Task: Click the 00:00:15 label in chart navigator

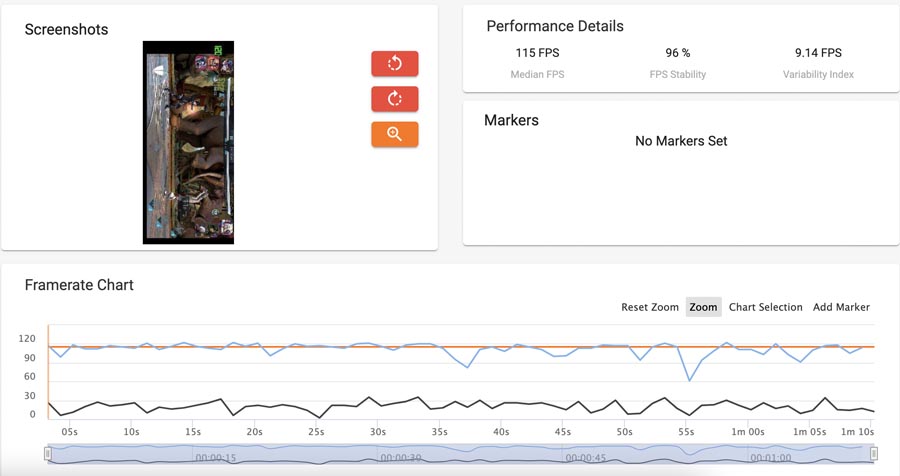Action: [215, 458]
